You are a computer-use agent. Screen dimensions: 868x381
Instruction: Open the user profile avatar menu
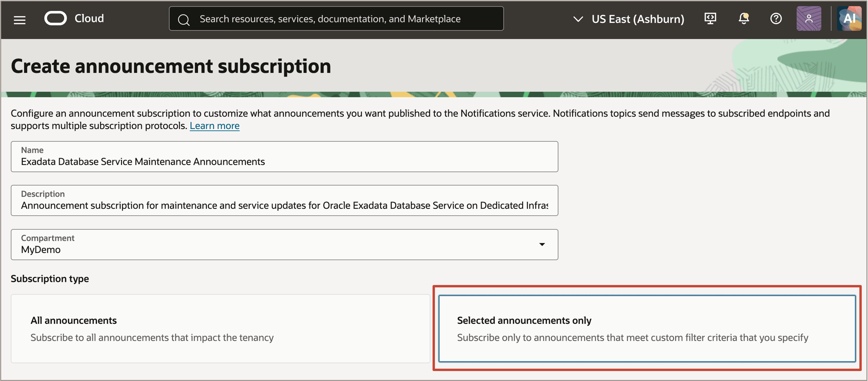[809, 19]
